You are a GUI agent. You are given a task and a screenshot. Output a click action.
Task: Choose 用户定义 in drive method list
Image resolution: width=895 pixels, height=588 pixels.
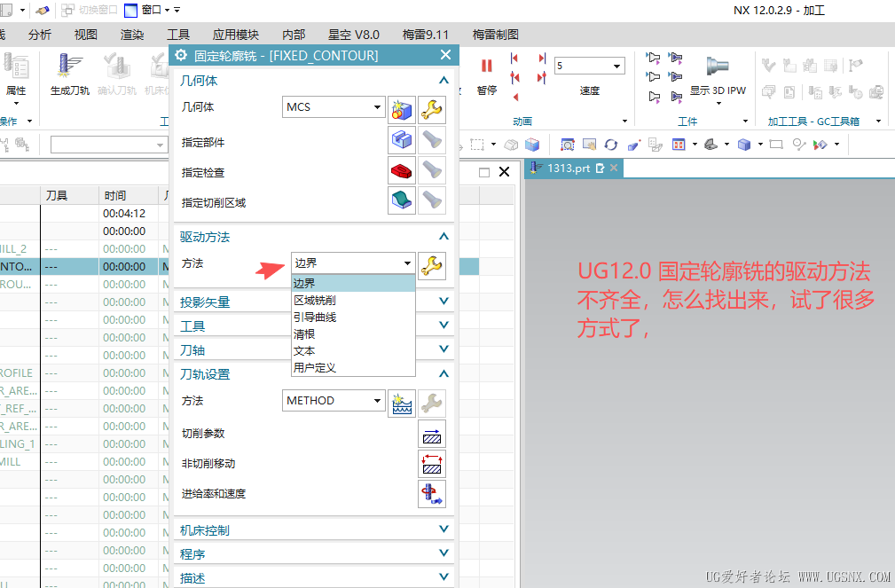353,368
